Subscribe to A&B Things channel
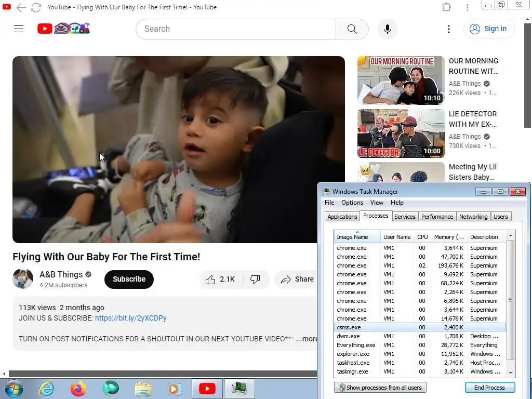The height and width of the screenshot is (399, 532). (129, 279)
